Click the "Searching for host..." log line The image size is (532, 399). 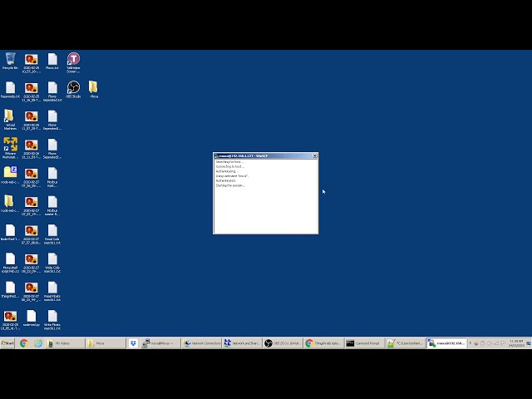[229, 162]
